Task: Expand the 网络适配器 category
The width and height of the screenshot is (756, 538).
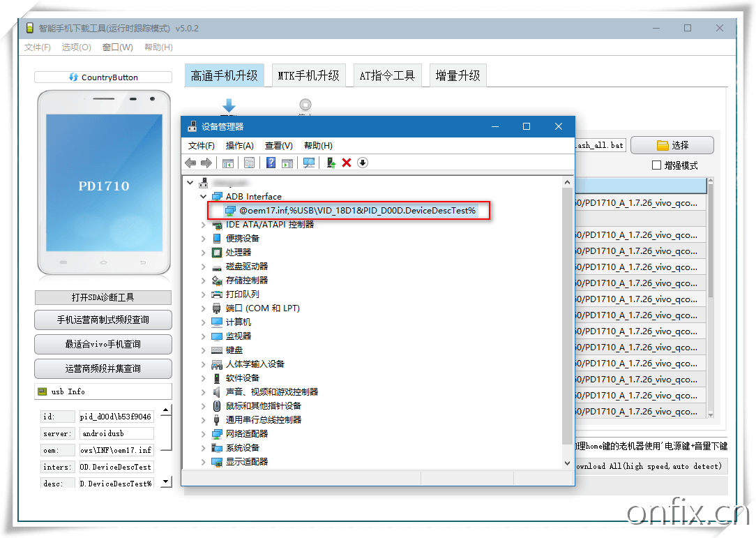Action: (x=204, y=434)
